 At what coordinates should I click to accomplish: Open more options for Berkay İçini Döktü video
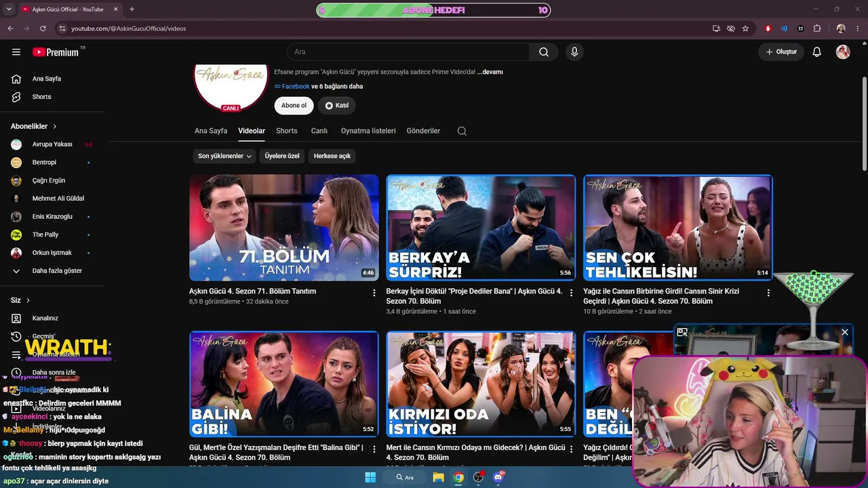click(571, 293)
